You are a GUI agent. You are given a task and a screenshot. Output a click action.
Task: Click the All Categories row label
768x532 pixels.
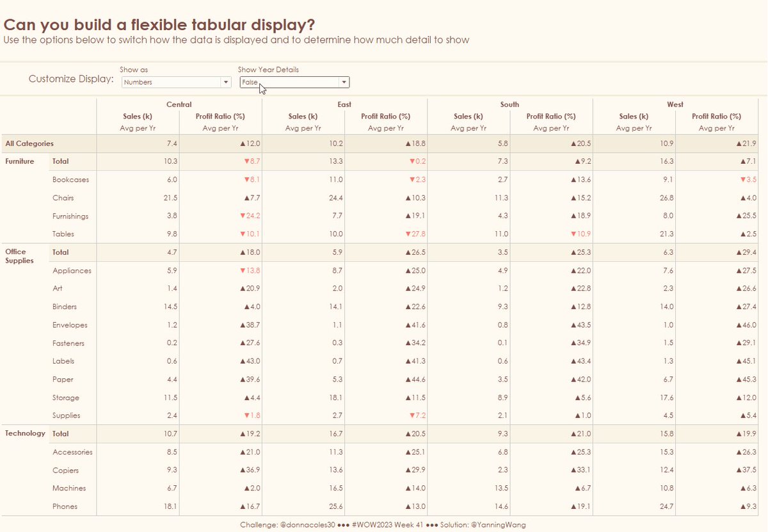29,143
